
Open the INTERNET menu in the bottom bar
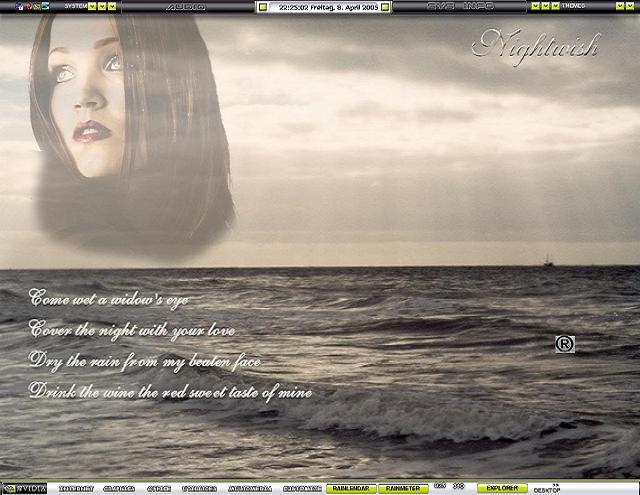tap(76, 488)
